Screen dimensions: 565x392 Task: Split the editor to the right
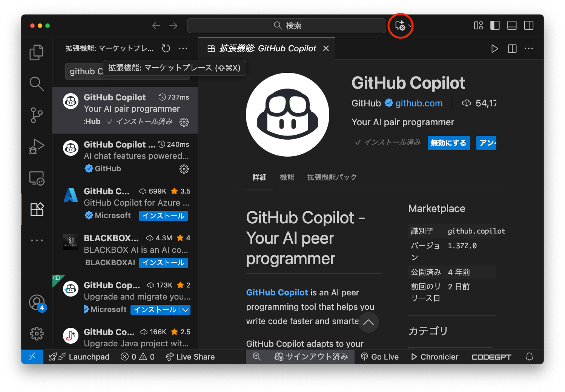512,49
